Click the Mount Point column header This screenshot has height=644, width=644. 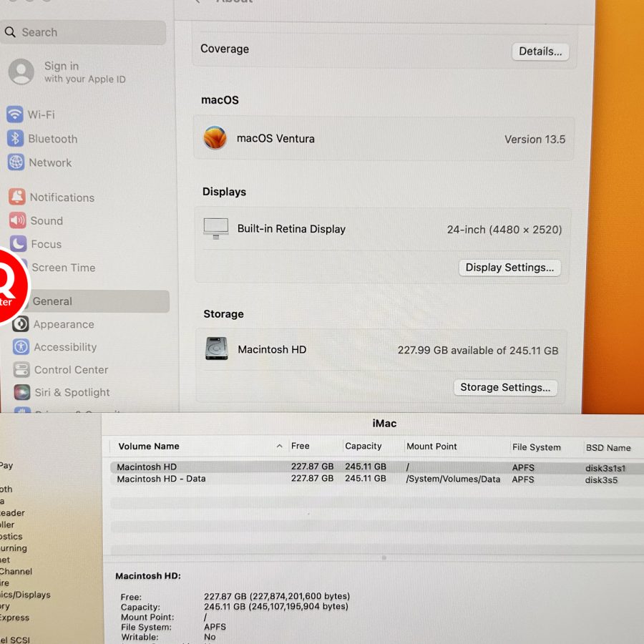pyautogui.click(x=431, y=447)
